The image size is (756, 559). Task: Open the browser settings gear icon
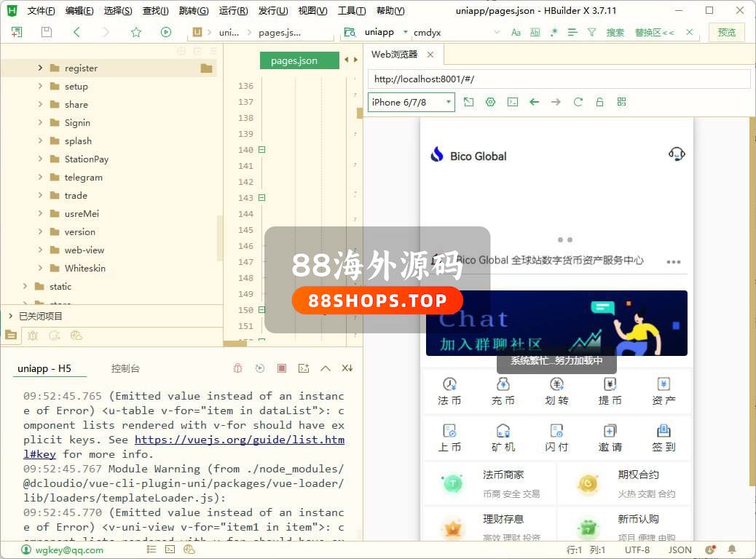(x=491, y=102)
